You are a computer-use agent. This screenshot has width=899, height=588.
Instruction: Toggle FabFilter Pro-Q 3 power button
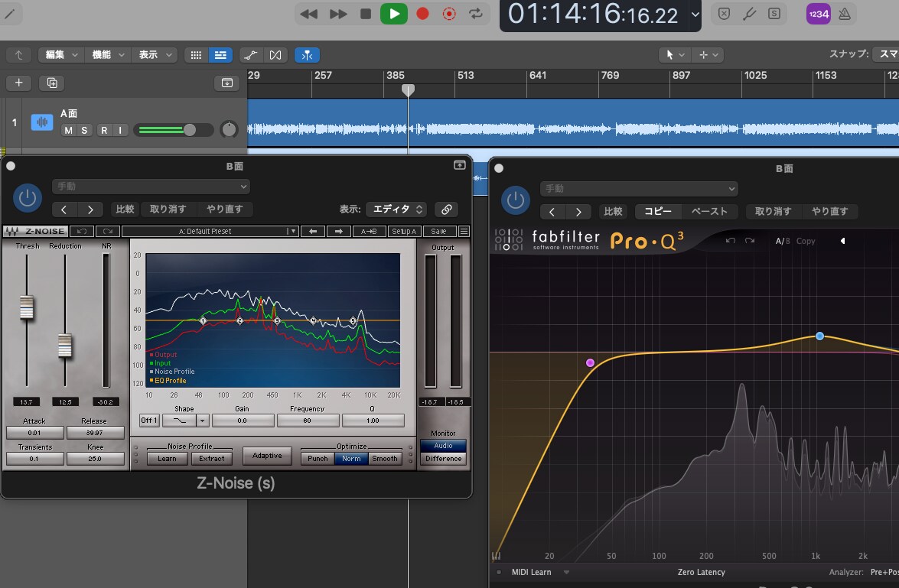coord(515,200)
